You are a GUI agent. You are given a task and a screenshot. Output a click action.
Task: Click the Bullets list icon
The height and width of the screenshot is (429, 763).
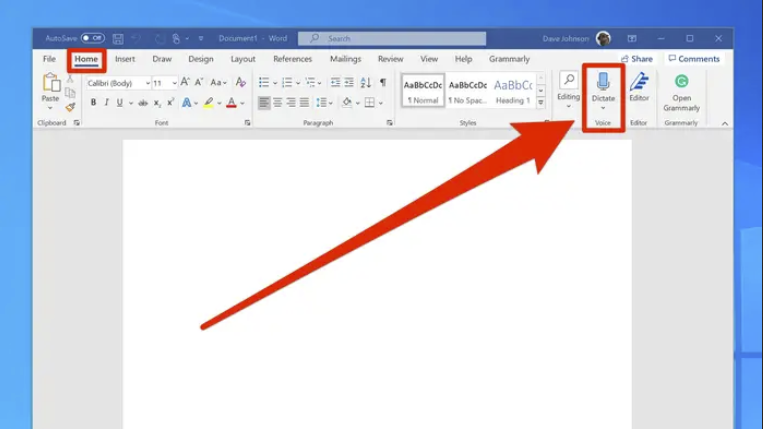(264, 82)
